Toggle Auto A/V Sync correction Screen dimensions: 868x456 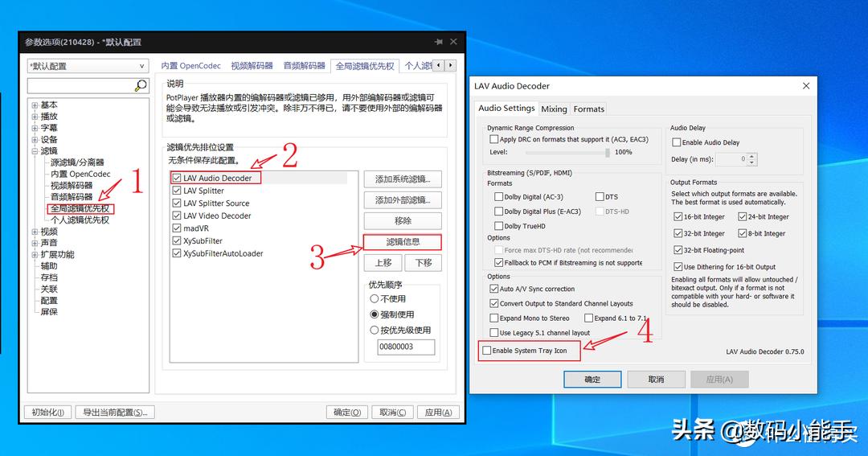493,289
